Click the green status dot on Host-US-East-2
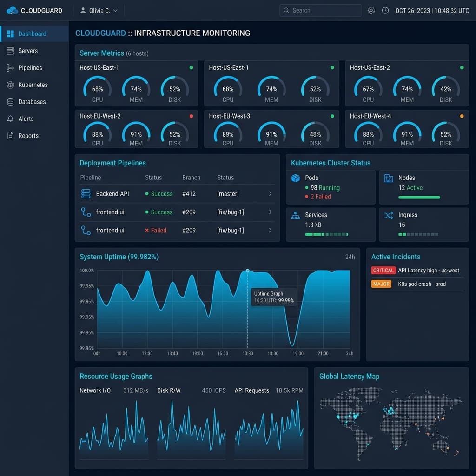The width and height of the screenshot is (476, 476). (462, 67)
